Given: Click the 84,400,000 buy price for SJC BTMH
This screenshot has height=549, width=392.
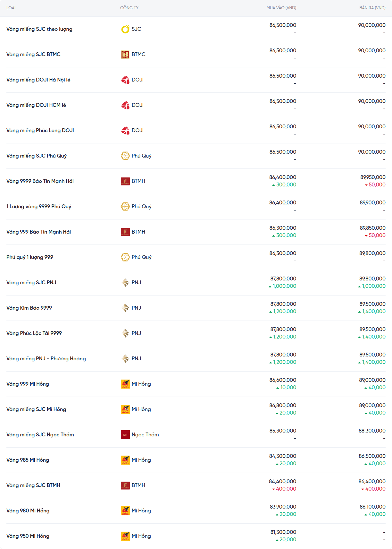Looking at the screenshot, I should point(282,481).
